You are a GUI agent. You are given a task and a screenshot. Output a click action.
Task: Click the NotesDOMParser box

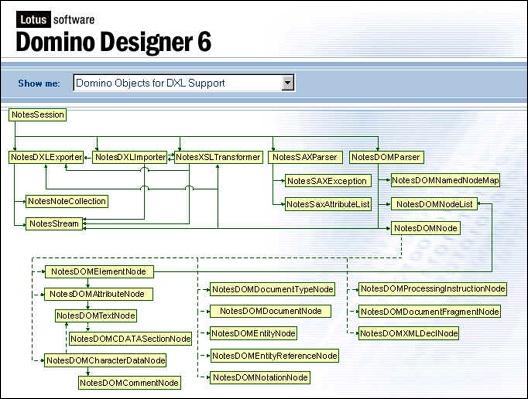(x=386, y=157)
